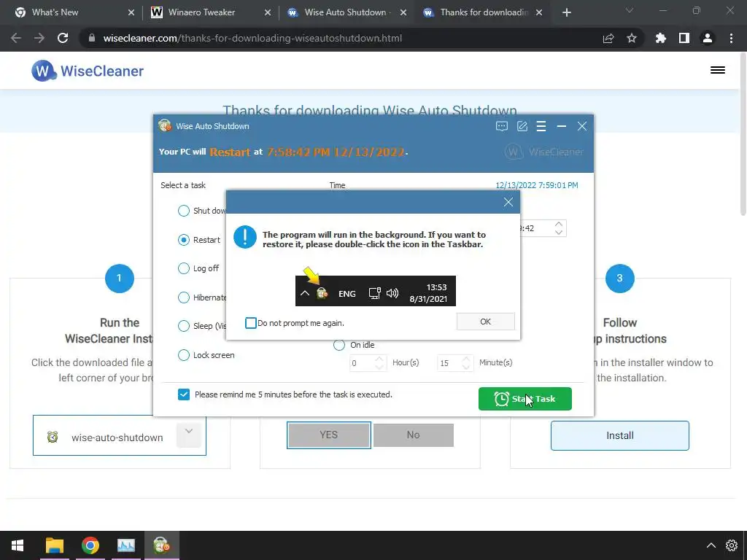
Task: Select the On idle time option
Action: [x=338, y=345]
